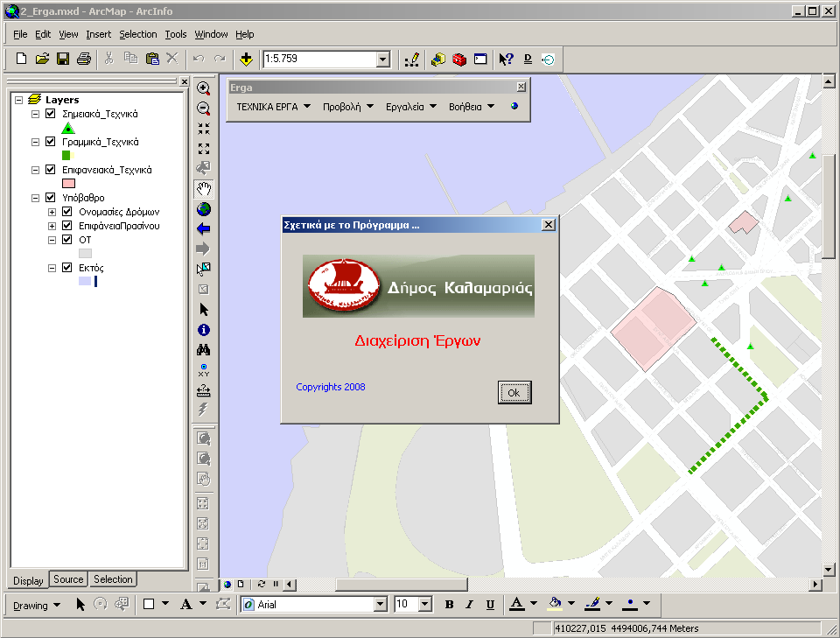The width and height of the screenshot is (840, 638).
Task: Pick the font color A swatch
Action: click(x=516, y=604)
